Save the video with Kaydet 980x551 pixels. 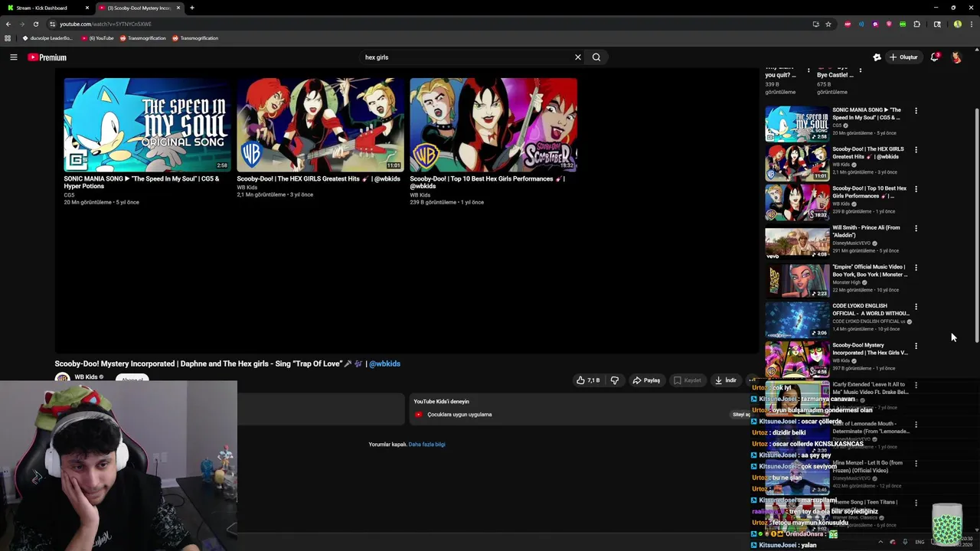[687, 380]
